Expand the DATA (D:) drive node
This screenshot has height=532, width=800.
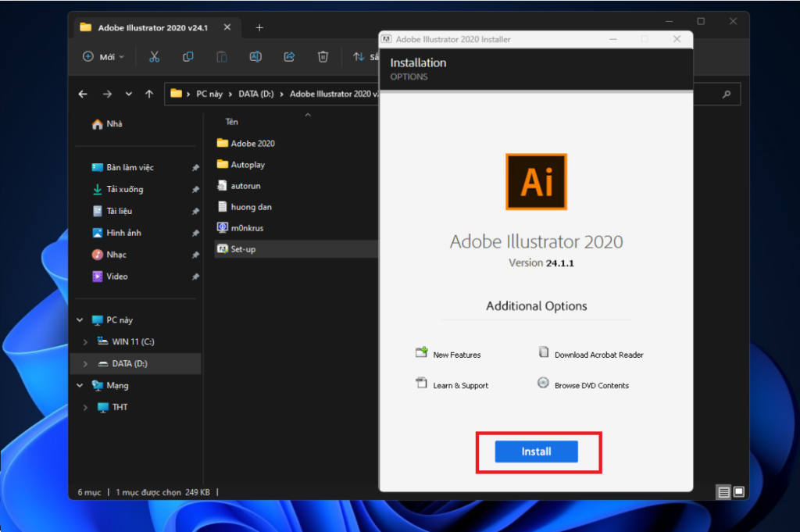pyautogui.click(x=85, y=364)
